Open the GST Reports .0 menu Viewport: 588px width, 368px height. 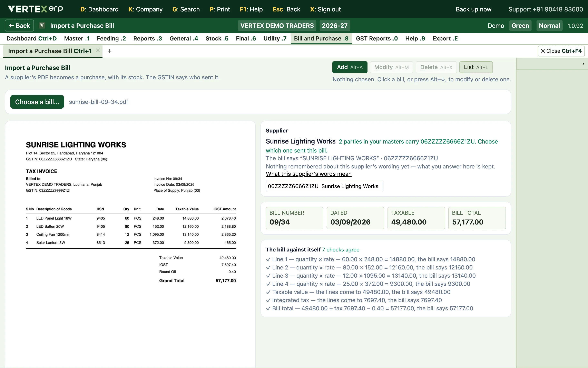click(377, 38)
